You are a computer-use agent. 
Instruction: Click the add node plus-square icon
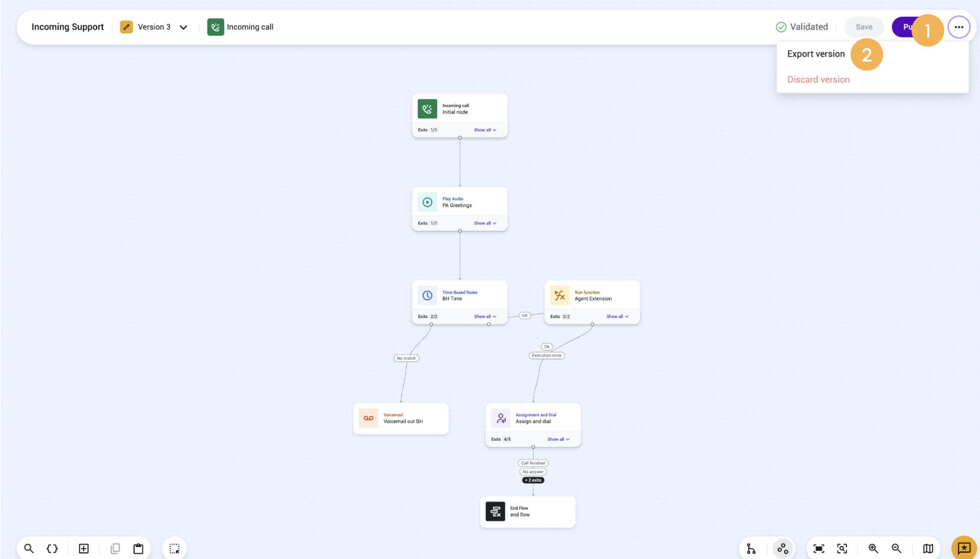click(84, 548)
